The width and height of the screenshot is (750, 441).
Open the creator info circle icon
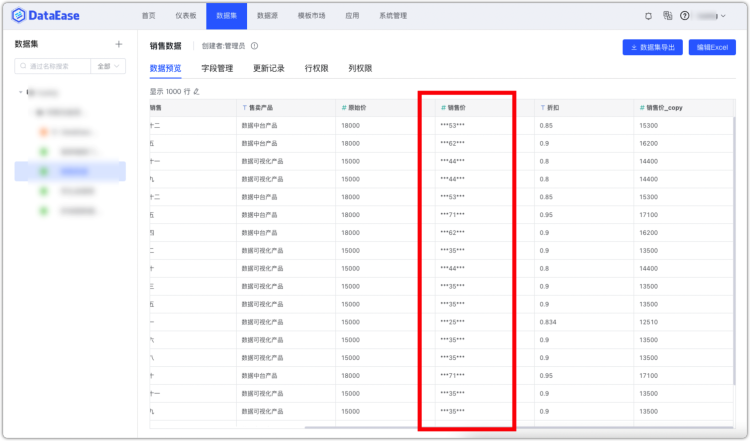[254, 46]
